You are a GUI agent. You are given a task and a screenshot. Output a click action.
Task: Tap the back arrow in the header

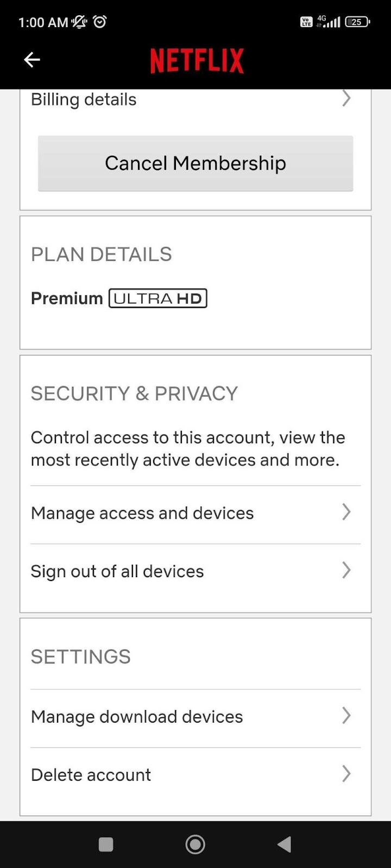(x=31, y=60)
